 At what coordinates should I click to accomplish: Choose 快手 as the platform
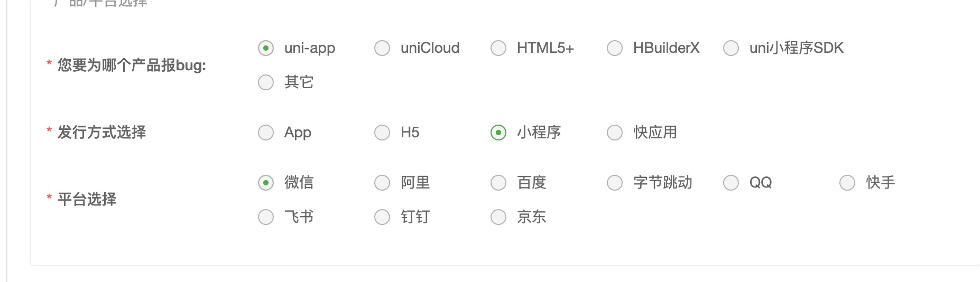[x=847, y=183]
